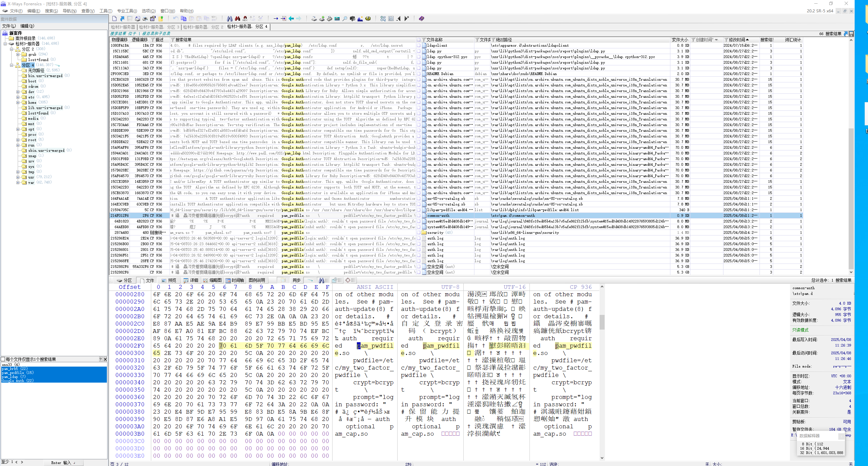The image size is (868, 466).
Task: Open the 专业工具(I) menu
Action: [127, 11]
